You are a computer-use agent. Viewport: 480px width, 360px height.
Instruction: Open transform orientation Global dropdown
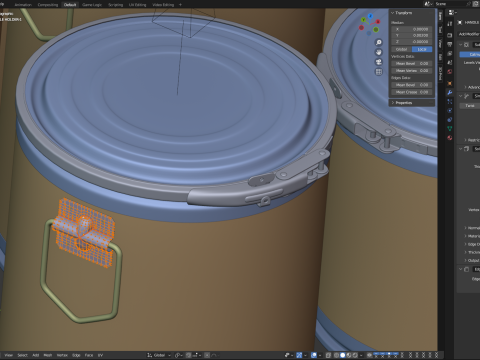pyautogui.click(x=159, y=355)
